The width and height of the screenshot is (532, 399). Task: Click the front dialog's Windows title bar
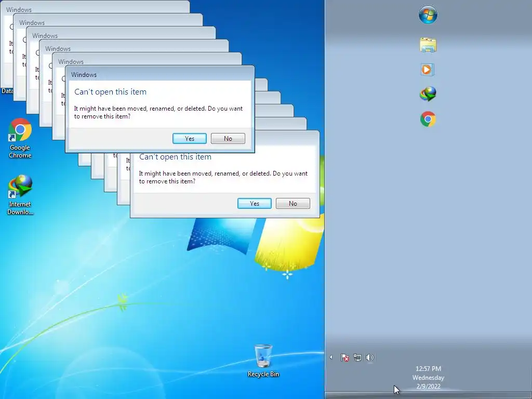pos(160,74)
